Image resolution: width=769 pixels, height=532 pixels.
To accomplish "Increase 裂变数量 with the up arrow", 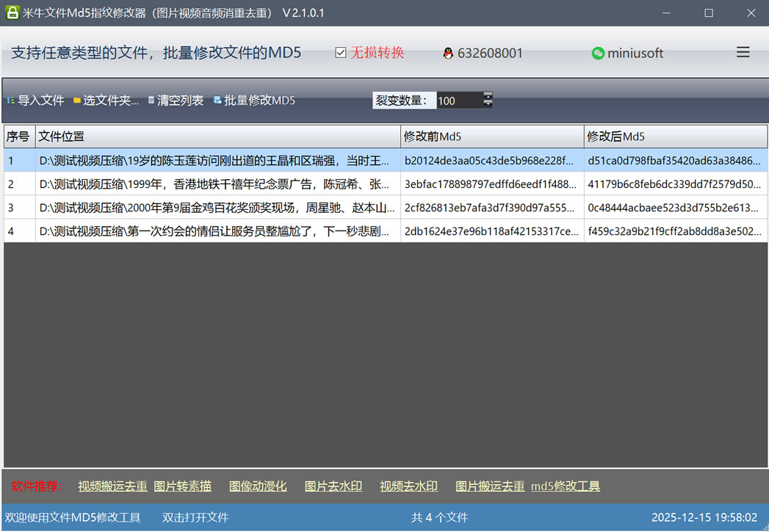I will coord(488,95).
